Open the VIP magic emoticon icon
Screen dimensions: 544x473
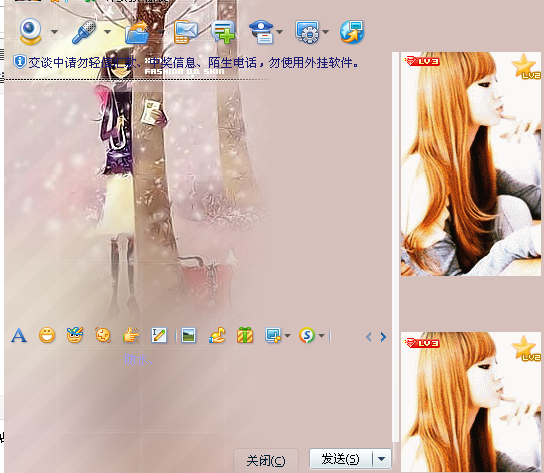[x=75, y=335]
